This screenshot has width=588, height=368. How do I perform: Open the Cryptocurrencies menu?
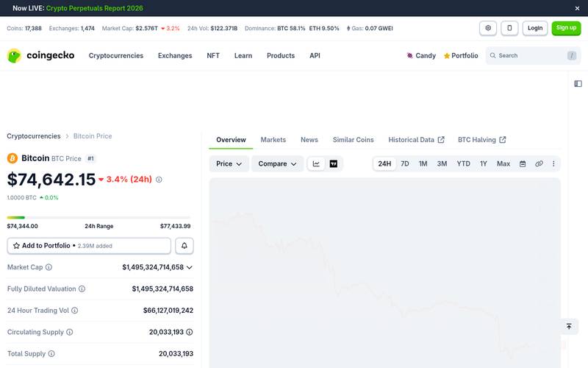coord(116,56)
